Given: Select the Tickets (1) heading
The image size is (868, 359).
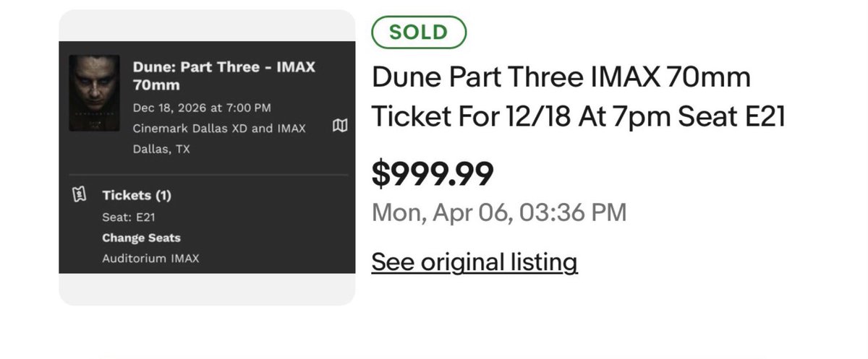Looking at the screenshot, I should click(x=137, y=195).
